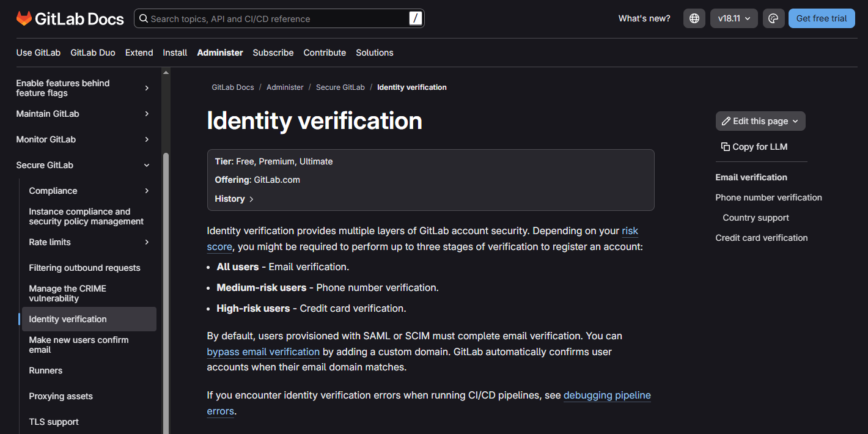
Task: Click the Get free trial button
Action: coord(822,18)
